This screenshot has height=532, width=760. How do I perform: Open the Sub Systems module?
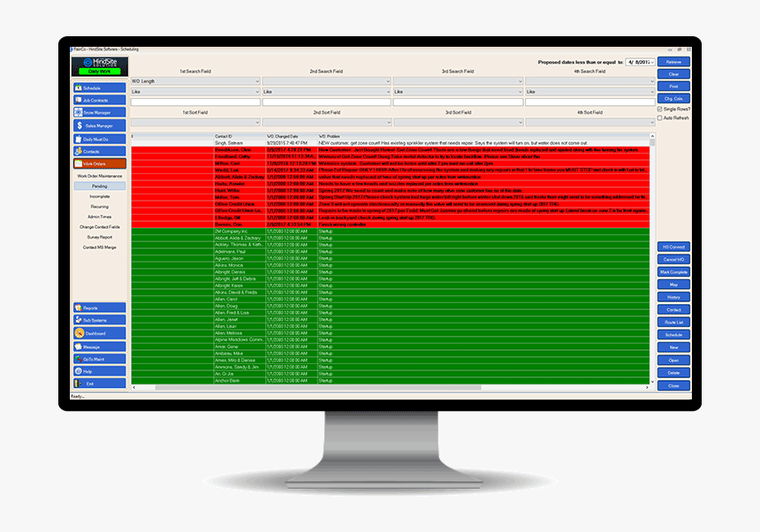point(99,320)
